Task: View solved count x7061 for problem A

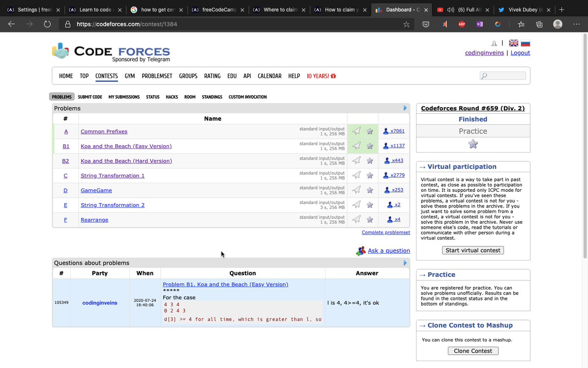Action: (394, 131)
